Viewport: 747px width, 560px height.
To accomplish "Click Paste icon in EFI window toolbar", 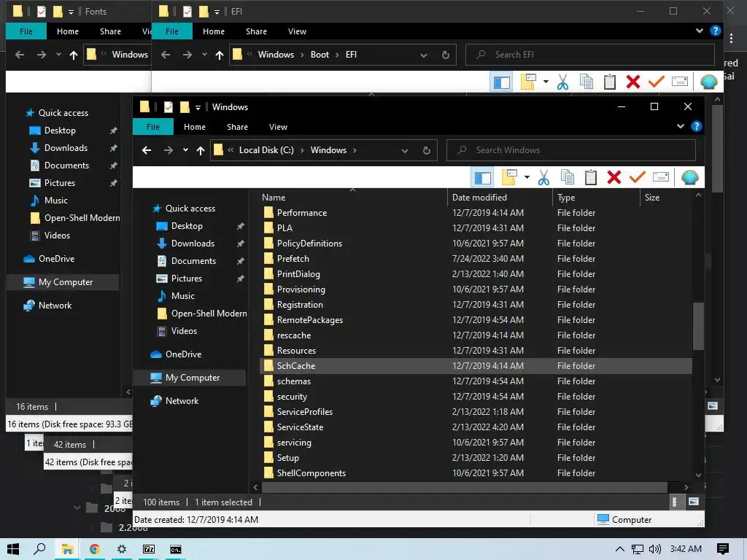I will tap(610, 82).
